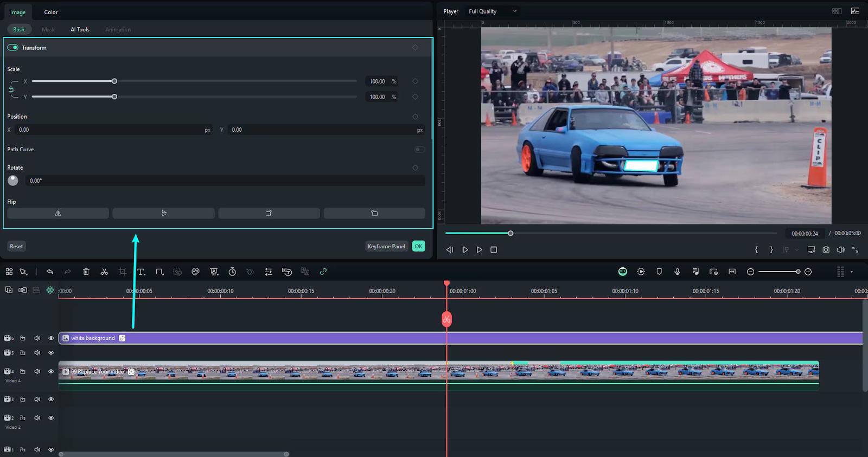
Task: Hide track 6 with the eye icon
Action: tap(51, 338)
